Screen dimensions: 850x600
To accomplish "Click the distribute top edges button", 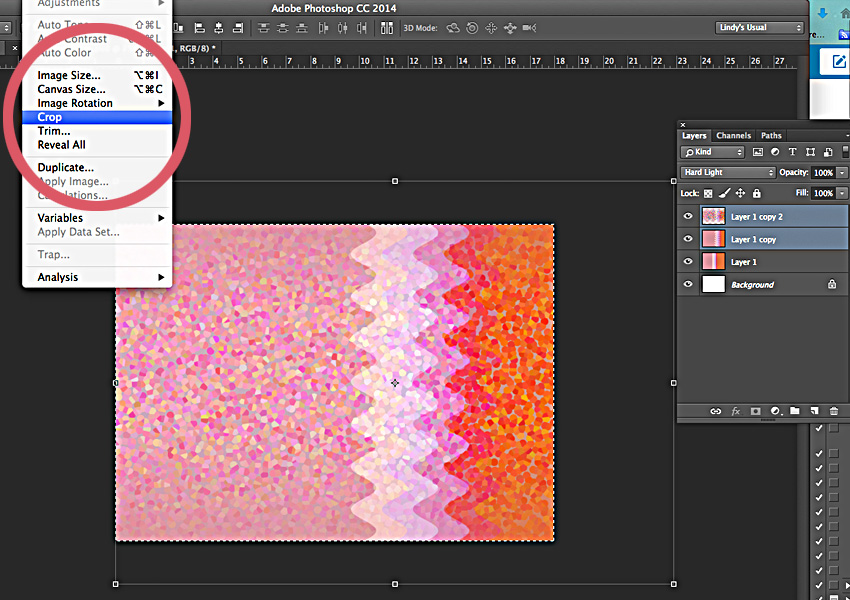I will tap(262, 28).
